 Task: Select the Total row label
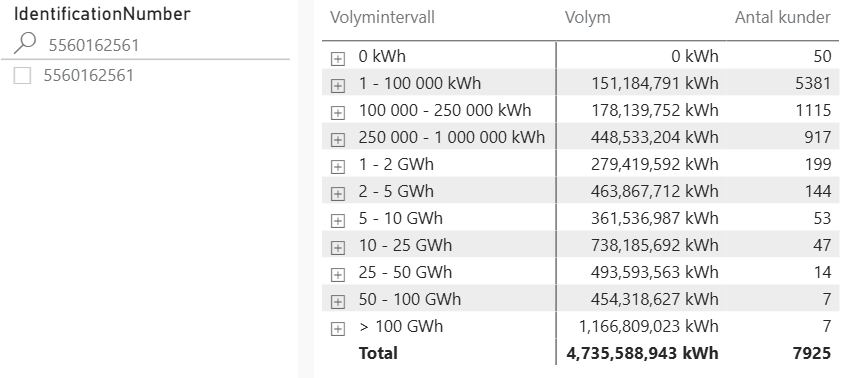point(378,353)
